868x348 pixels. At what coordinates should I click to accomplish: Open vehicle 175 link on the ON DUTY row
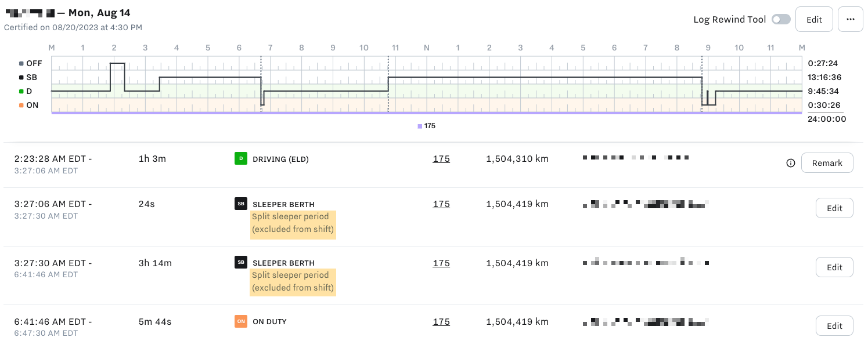point(441,321)
